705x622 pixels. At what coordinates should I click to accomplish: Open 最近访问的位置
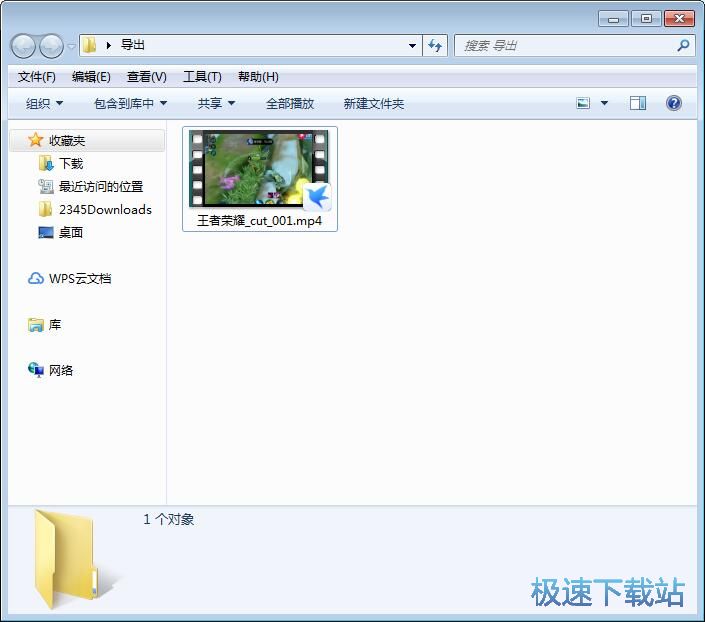[101, 187]
